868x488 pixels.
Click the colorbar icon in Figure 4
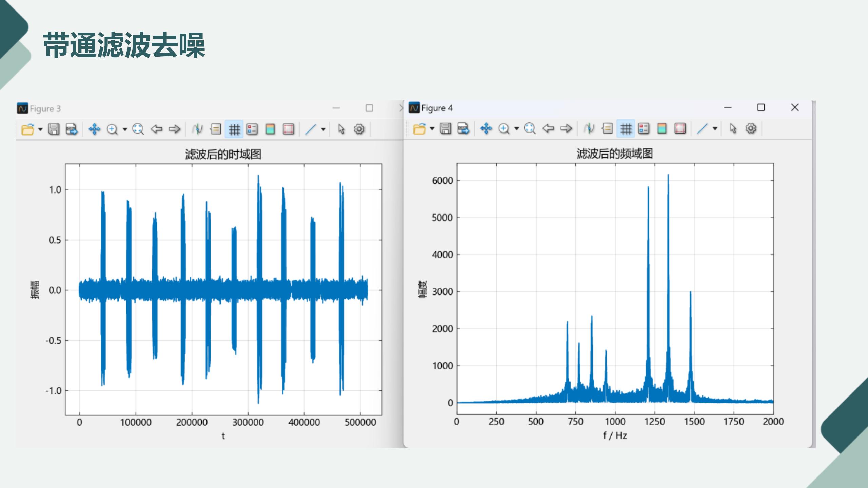click(662, 128)
